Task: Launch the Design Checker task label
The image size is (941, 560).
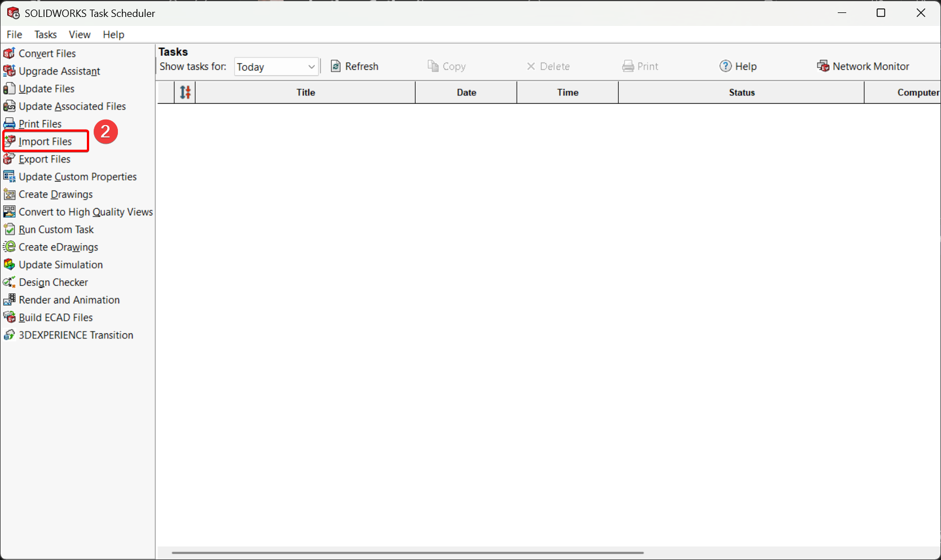Action: coord(54,282)
